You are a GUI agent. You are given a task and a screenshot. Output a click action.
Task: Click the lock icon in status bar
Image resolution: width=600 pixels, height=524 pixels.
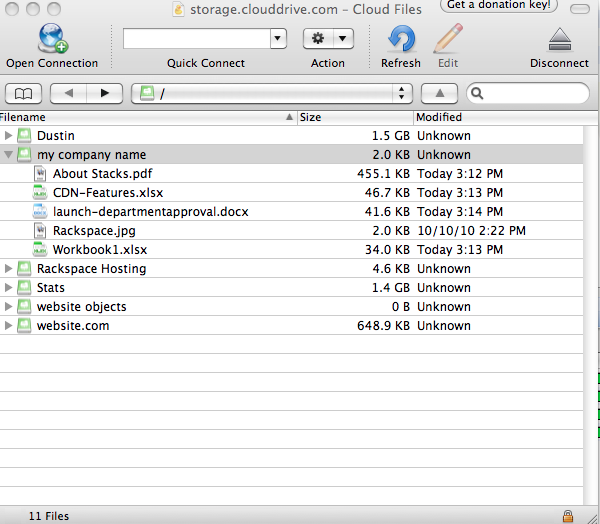568,516
